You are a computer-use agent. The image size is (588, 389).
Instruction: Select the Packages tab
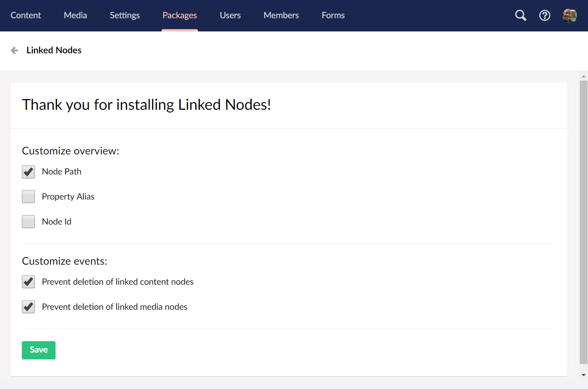pyautogui.click(x=180, y=15)
